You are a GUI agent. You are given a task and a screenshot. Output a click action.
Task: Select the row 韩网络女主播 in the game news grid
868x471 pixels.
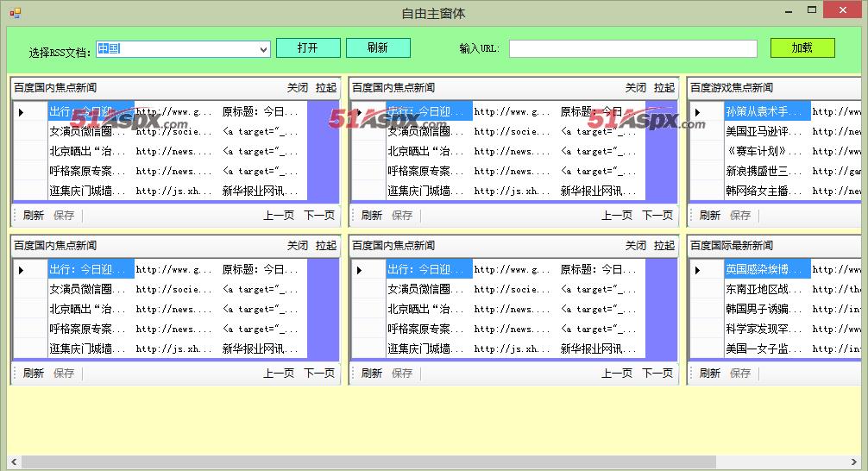[x=767, y=191]
